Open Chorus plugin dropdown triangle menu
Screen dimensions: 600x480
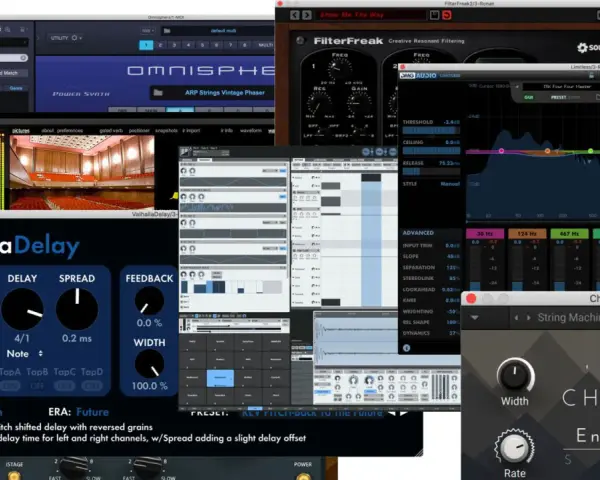click(474, 318)
